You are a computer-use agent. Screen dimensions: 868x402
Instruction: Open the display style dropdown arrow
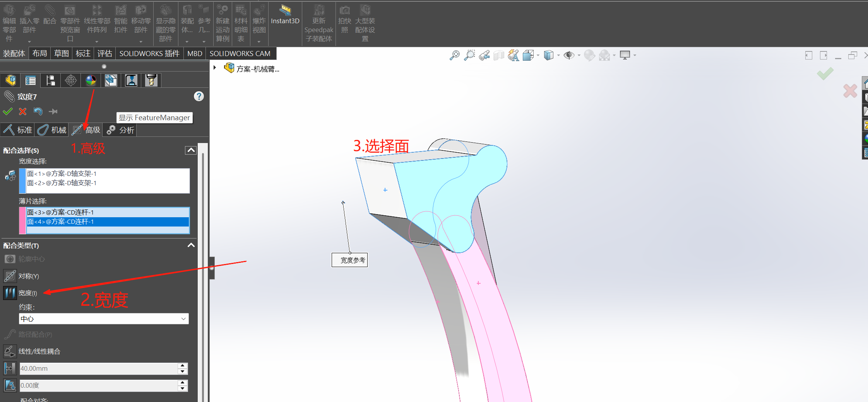[558, 55]
